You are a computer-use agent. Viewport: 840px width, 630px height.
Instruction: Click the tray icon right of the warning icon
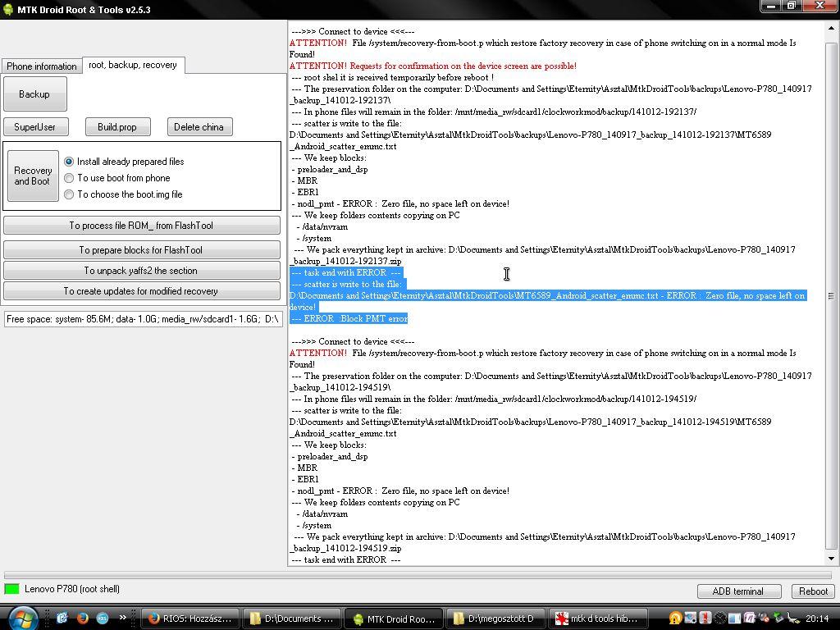click(691, 619)
